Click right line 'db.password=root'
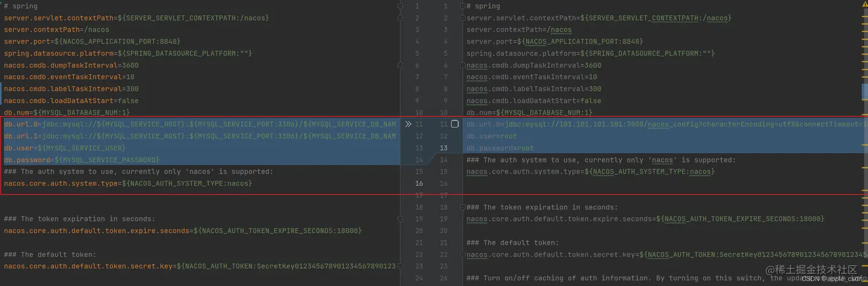The image size is (868, 286). (x=500, y=148)
